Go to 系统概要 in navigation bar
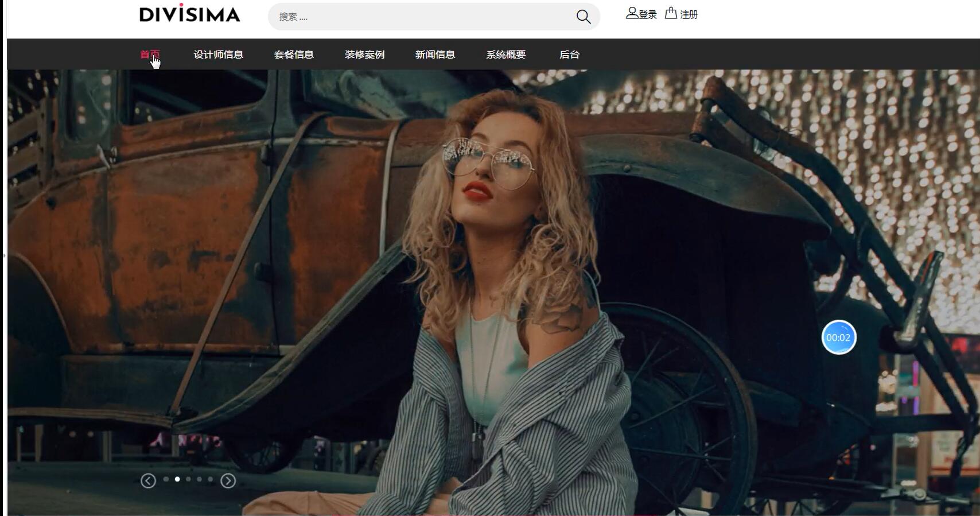The image size is (980, 516). tap(505, 55)
